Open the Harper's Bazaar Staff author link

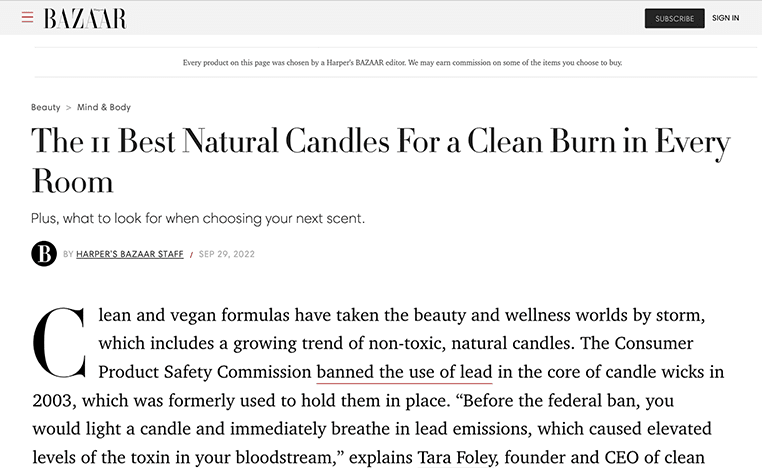click(x=130, y=254)
